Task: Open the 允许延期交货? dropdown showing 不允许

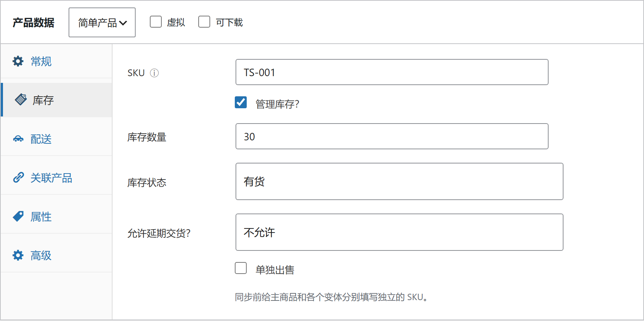Action: [399, 232]
